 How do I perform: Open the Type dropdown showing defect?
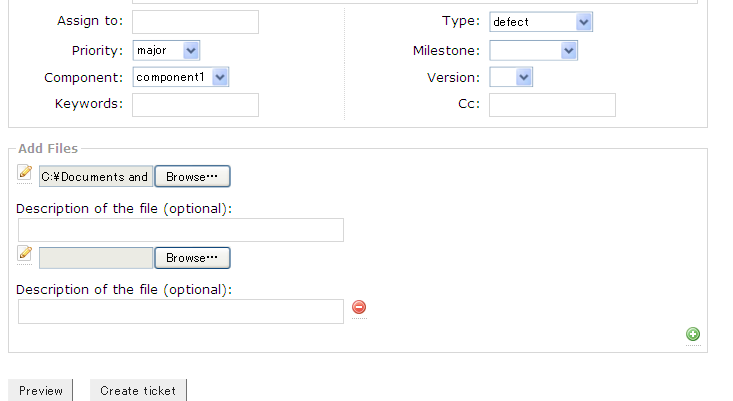click(x=540, y=22)
